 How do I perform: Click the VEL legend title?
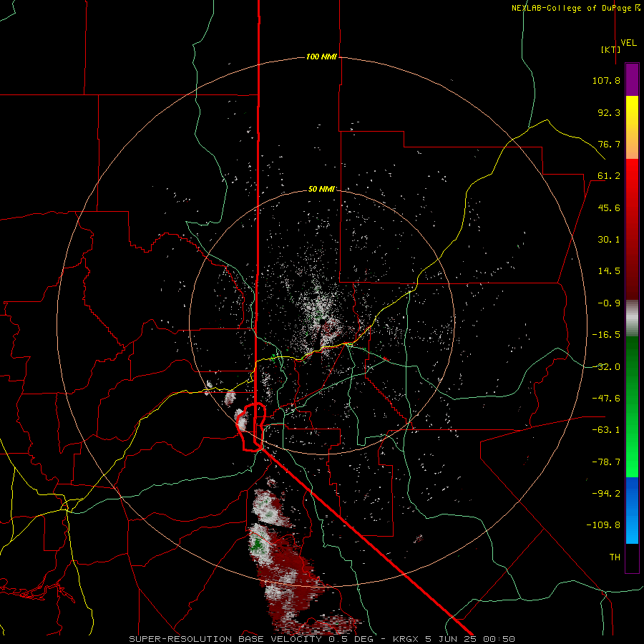[x=628, y=43]
